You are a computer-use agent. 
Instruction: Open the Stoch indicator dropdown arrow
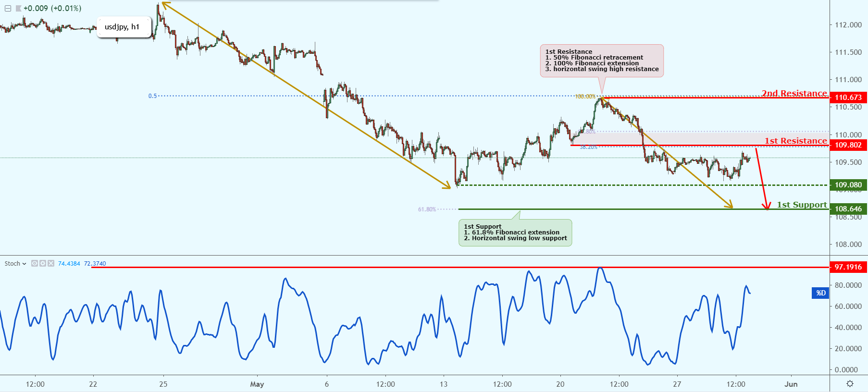24,264
